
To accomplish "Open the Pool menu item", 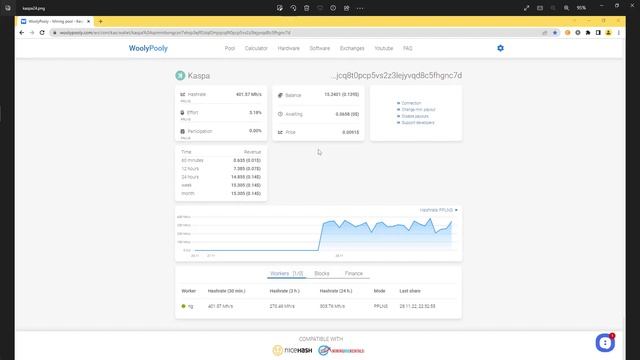I will (230, 48).
